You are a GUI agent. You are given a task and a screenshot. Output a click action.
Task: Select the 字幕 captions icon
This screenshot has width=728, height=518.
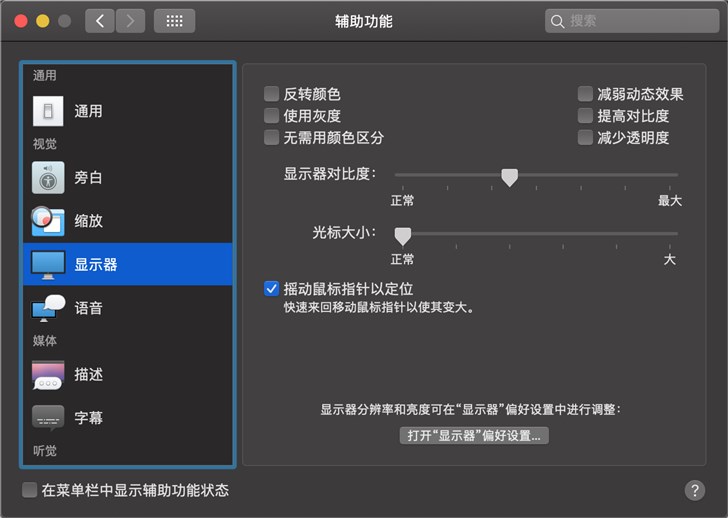pos(48,418)
